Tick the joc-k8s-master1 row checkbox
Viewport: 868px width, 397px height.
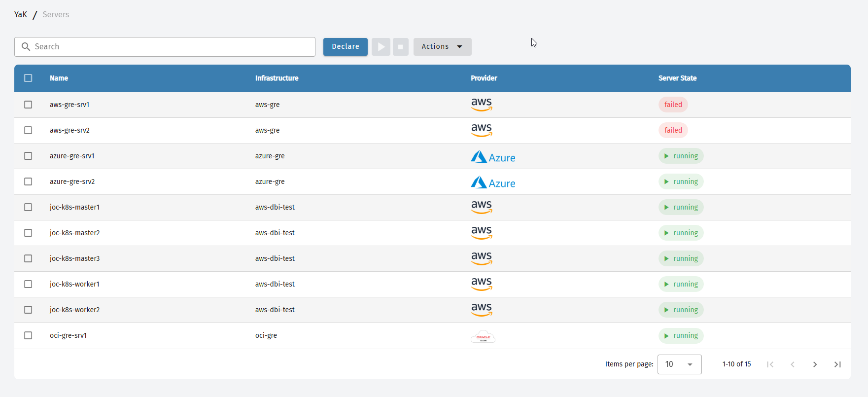tap(28, 207)
